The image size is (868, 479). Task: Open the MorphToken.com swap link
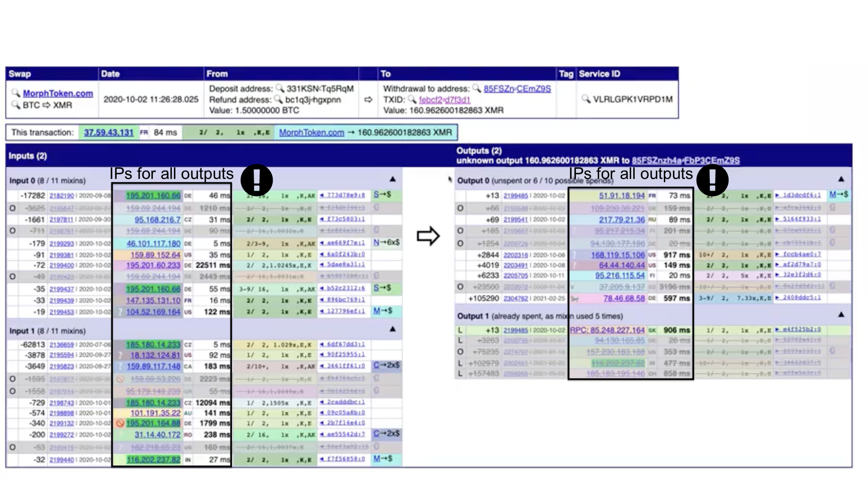click(x=58, y=94)
